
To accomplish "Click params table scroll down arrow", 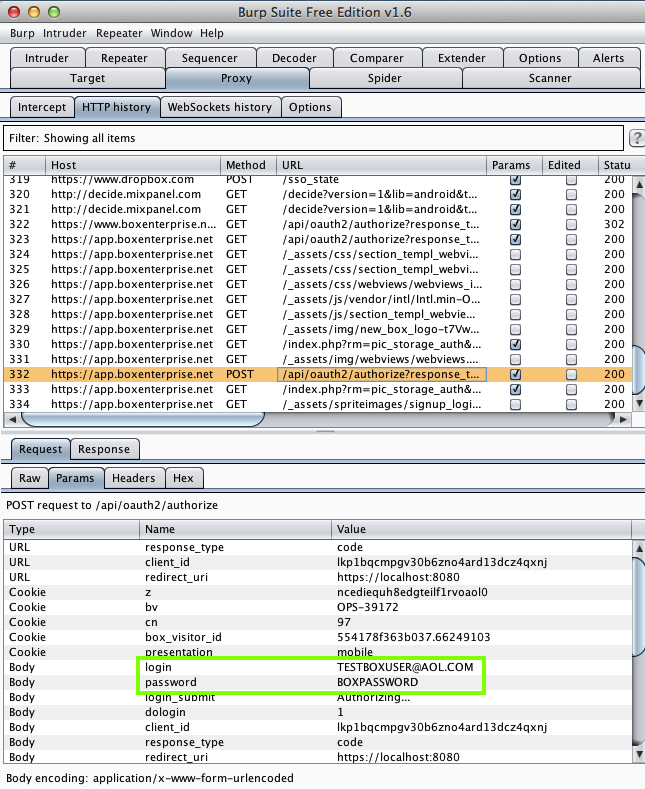I will click(x=639, y=754).
